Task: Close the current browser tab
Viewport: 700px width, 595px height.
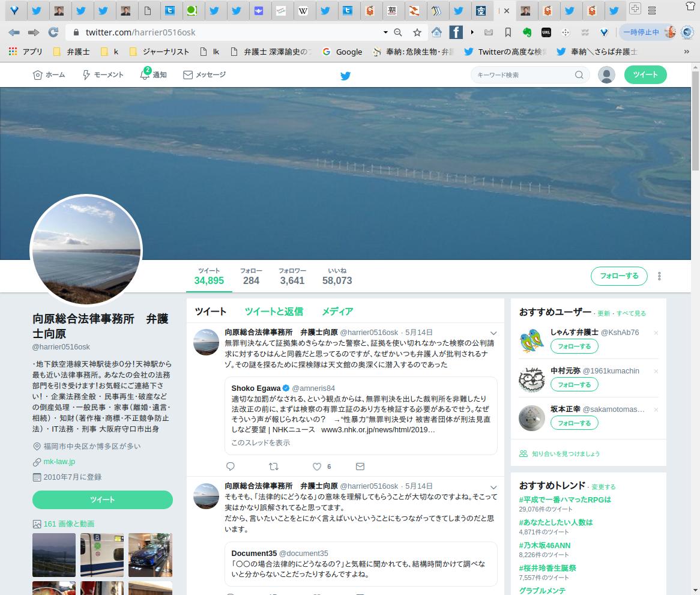Action: (507, 11)
